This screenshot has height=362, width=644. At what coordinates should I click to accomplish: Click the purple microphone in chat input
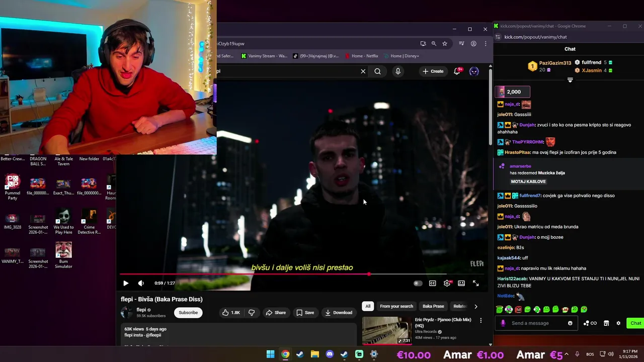(x=503, y=323)
